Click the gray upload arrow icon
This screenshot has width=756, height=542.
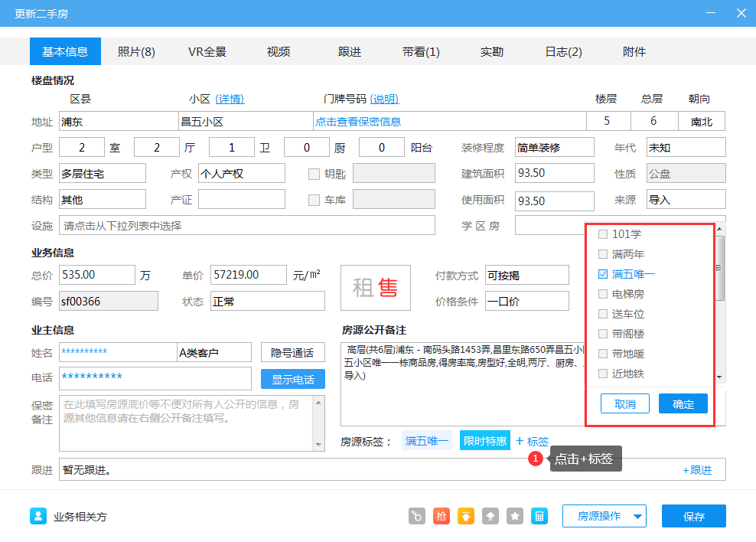pos(490,516)
